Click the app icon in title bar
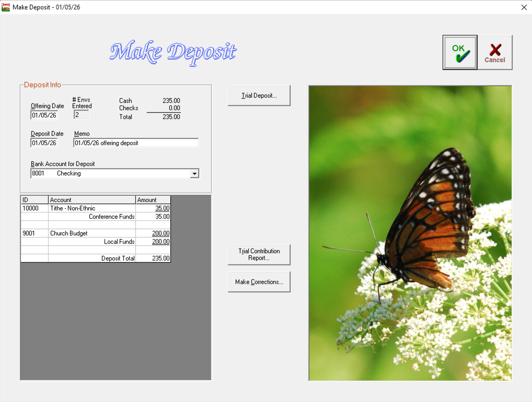Screen dimensions: 532x402 pyautogui.click(x=5, y=7)
